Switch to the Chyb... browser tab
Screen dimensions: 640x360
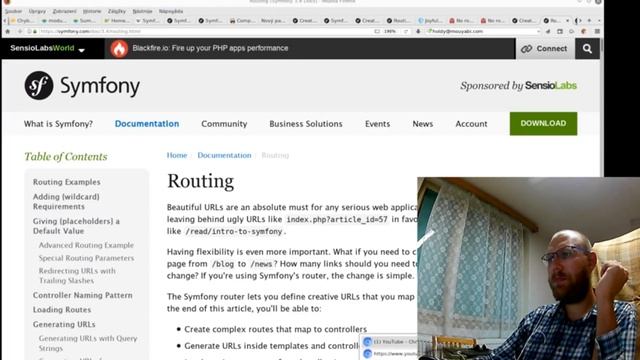pos(22,20)
